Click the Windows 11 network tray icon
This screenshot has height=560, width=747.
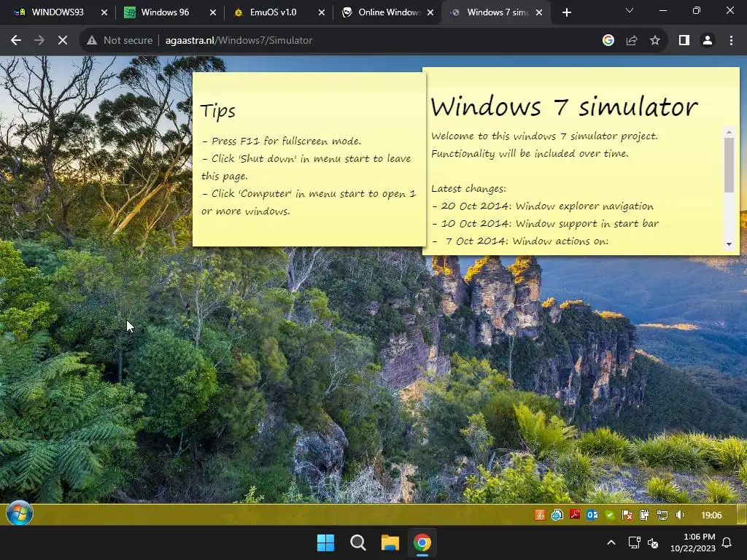[634, 542]
